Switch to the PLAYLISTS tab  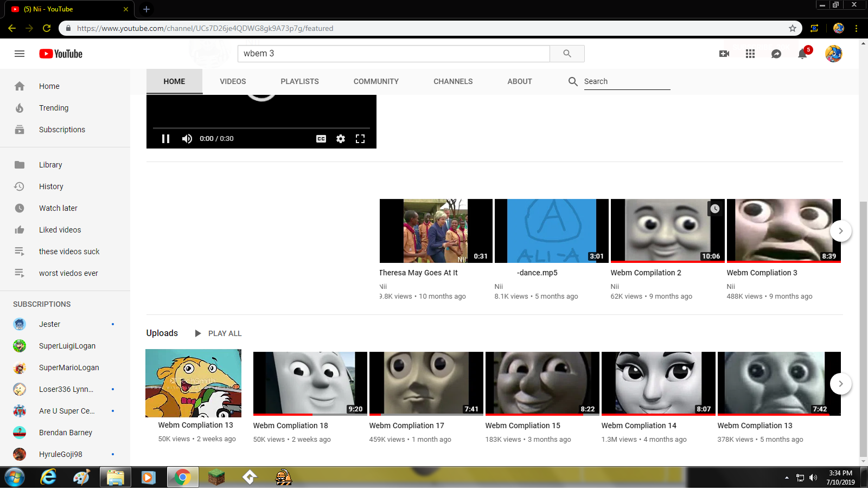[299, 81]
